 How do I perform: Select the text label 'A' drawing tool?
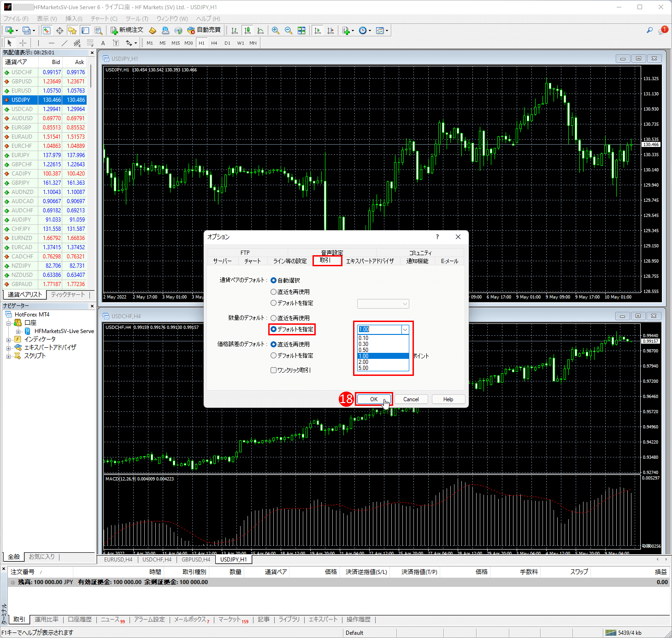103,43
